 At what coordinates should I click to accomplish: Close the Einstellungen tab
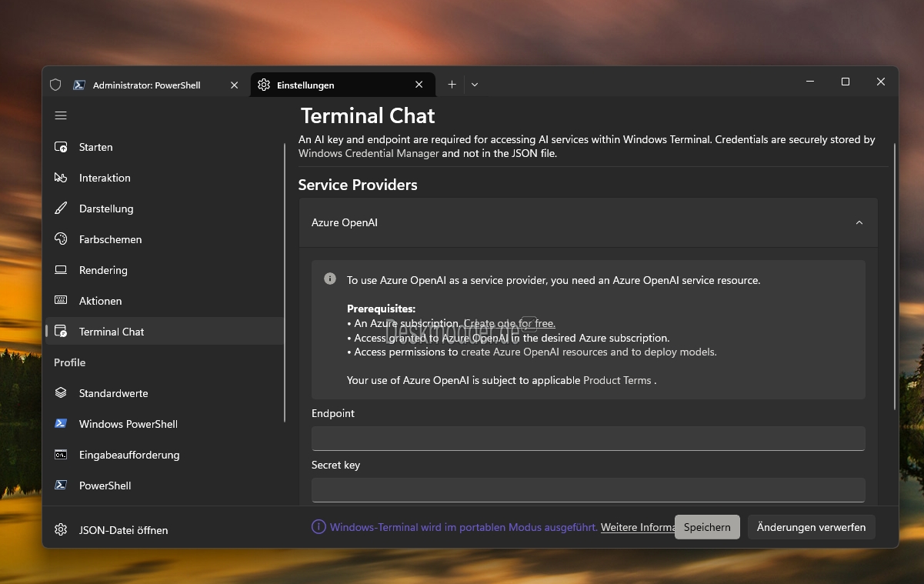click(419, 85)
